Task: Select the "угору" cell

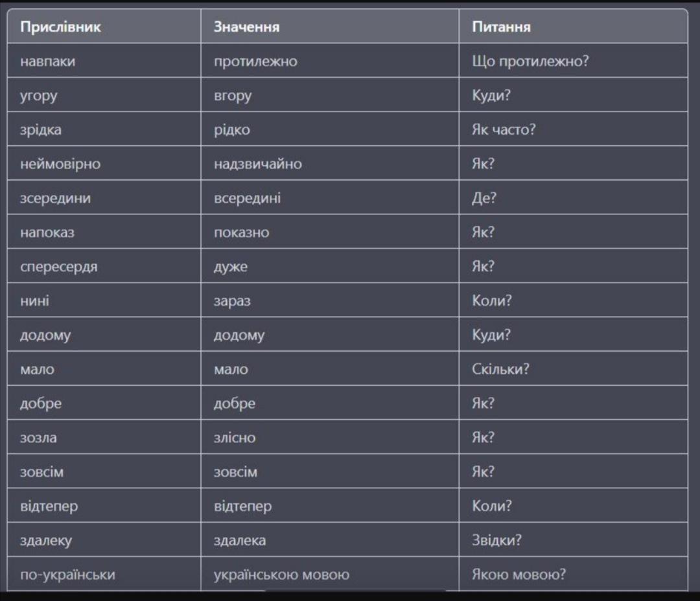Action: click(x=39, y=96)
